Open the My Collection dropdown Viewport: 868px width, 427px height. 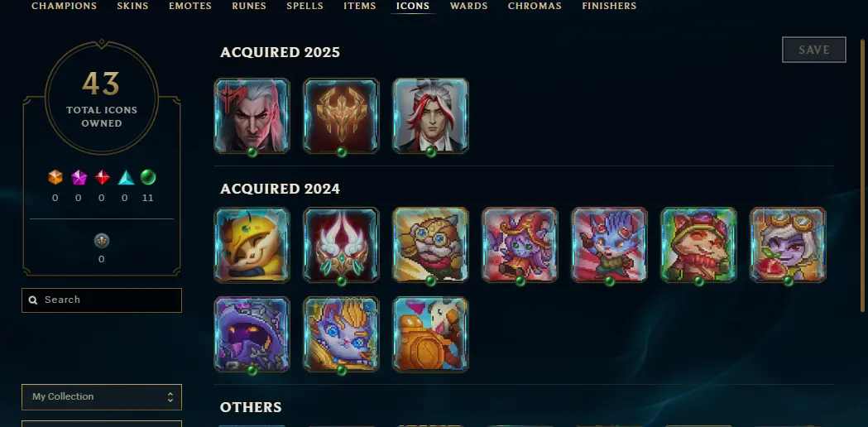102,397
